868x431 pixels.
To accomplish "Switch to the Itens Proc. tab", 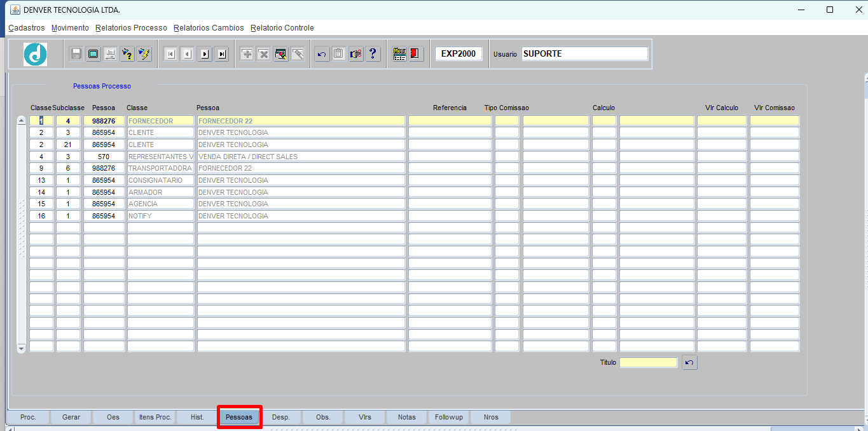I will pyautogui.click(x=155, y=418).
